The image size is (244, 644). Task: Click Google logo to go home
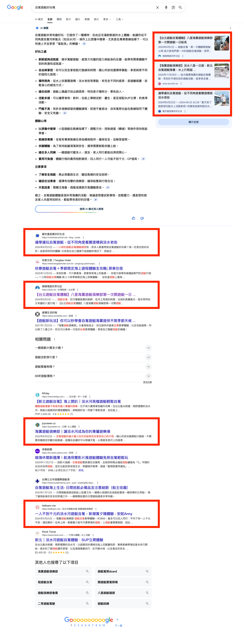tap(15, 7)
